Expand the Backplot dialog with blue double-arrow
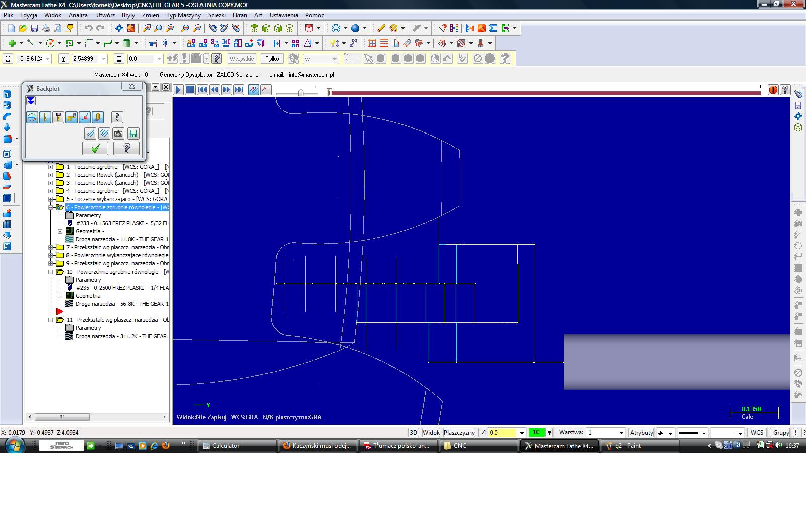 [31, 101]
